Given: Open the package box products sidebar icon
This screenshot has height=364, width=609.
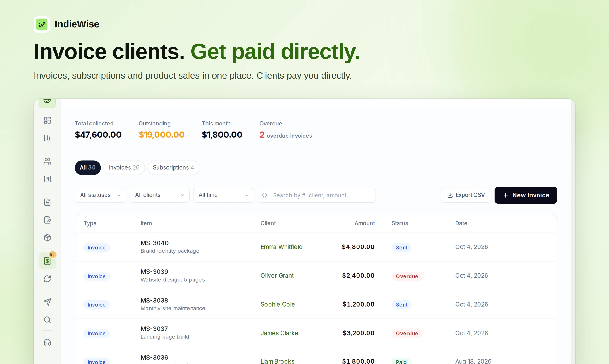Looking at the screenshot, I should [47, 238].
